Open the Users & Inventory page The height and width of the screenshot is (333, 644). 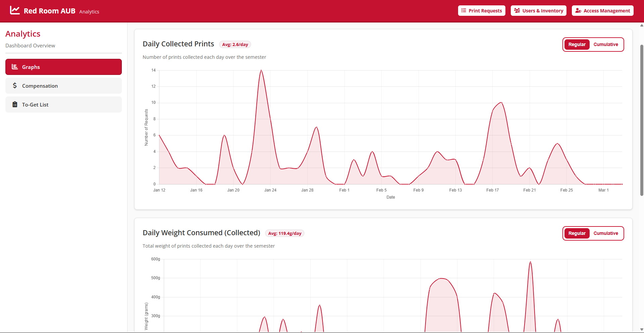pos(539,10)
